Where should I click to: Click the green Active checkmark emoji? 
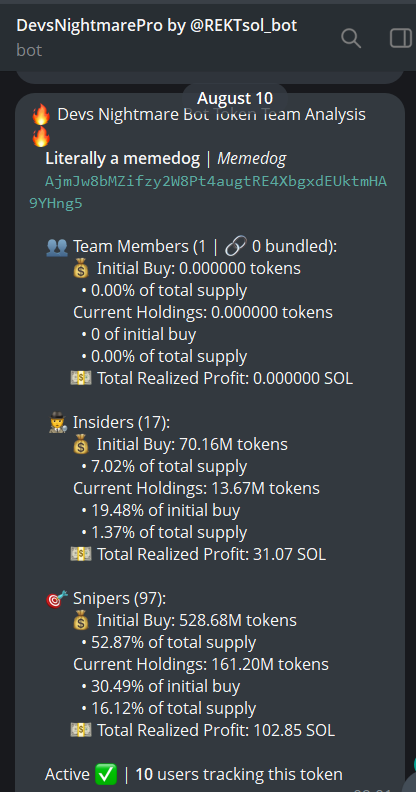tap(106, 774)
